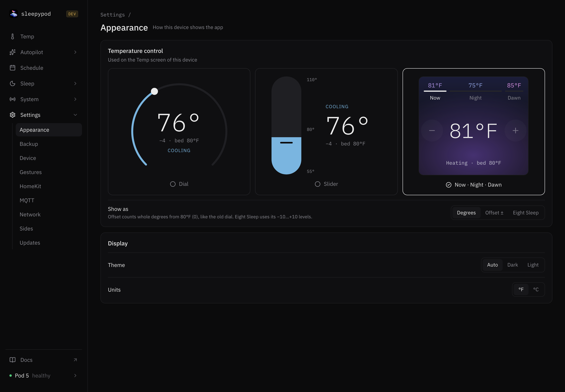Set Show as to Eight Sleep

pos(526,213)
